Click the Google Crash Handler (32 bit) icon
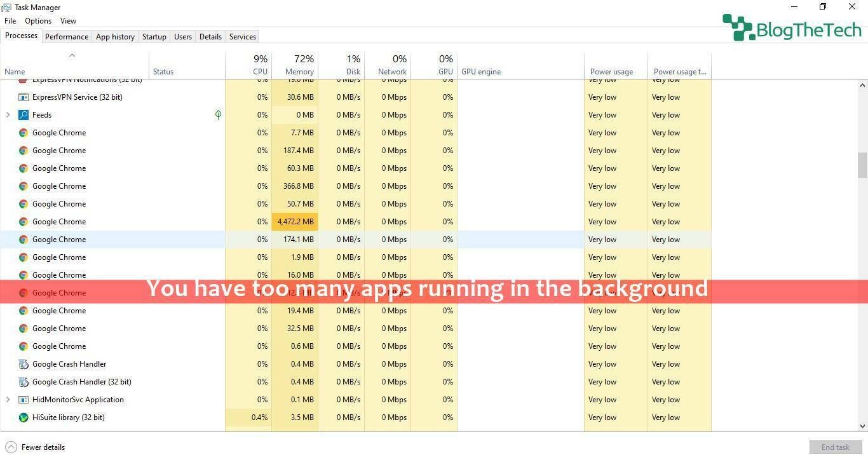This screenshot has height=455, width=868. [x=24, y=382]
